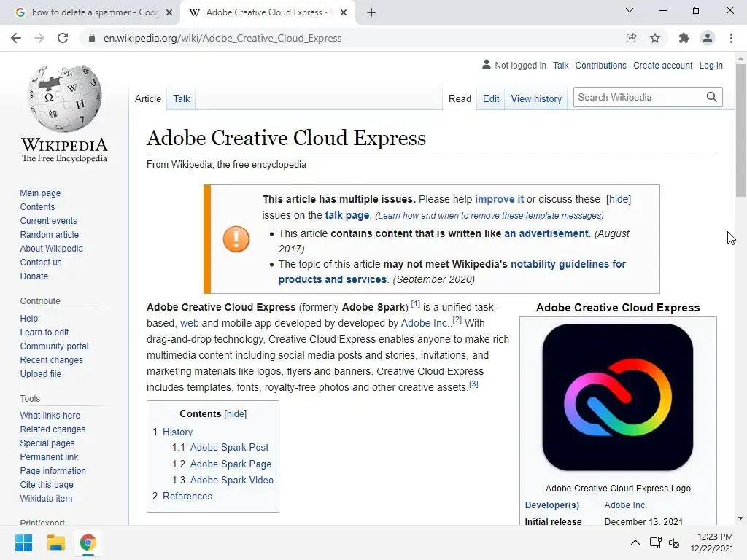Open the Chrome profile avatar
The image size is (747, 560).
pyautogui.click(x=708, y=38)
